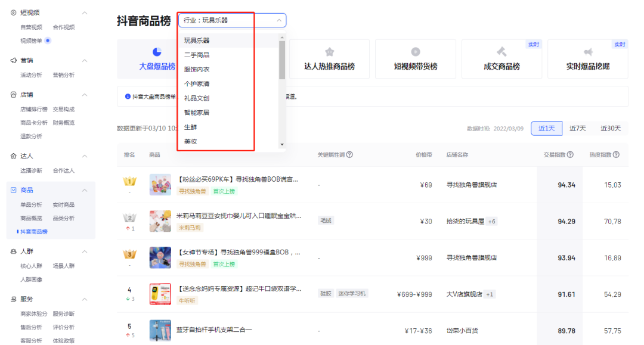
Task: Open 店铺排行榜 in sidebar
Action: (x=33, y=109)
